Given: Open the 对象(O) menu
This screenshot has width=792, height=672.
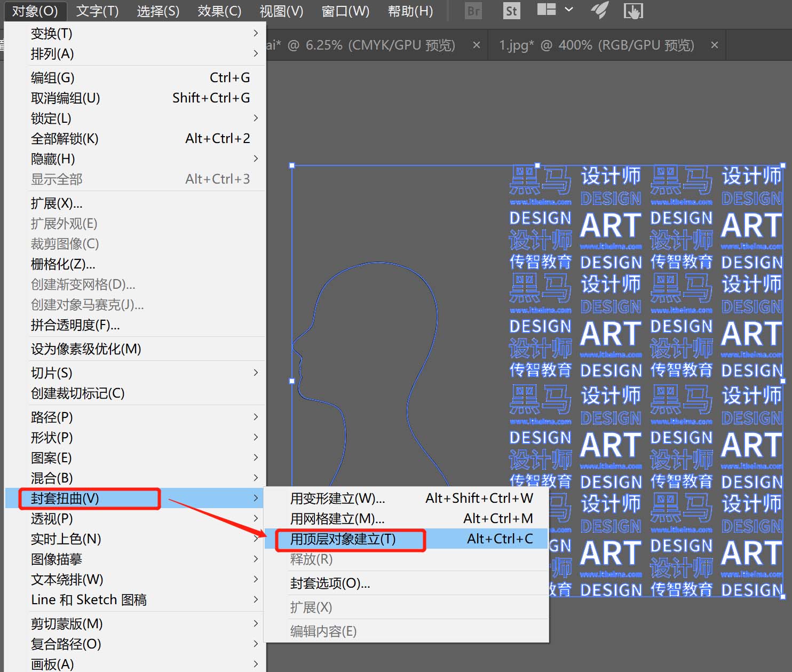Looking at the screenshot, I should (x=35, y=11).
